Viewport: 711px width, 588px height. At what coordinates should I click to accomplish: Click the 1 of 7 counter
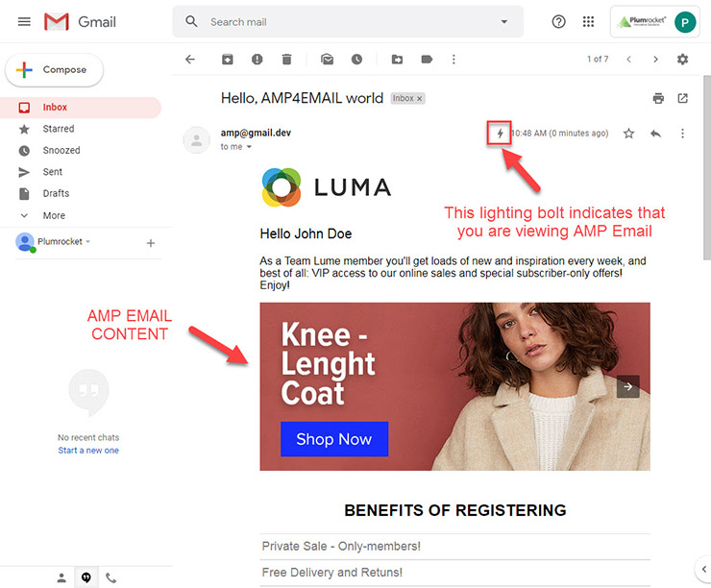point(598,60)
